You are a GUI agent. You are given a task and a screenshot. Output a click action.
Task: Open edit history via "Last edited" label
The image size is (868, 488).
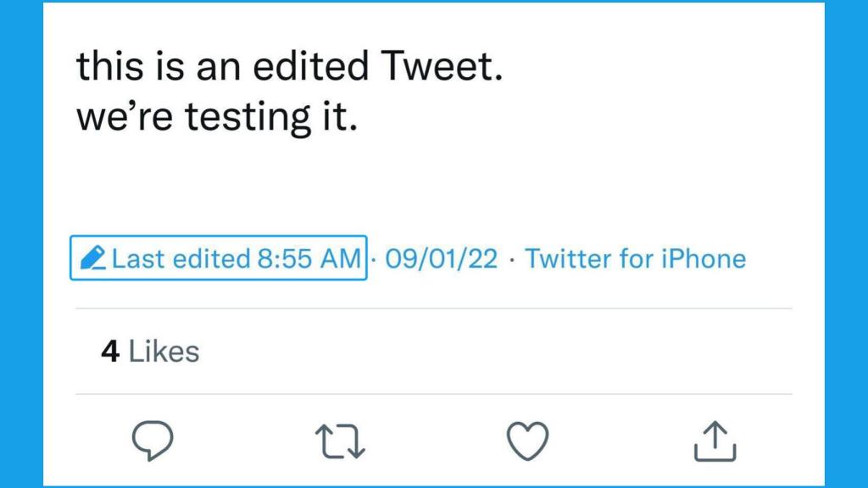[181, 258]
